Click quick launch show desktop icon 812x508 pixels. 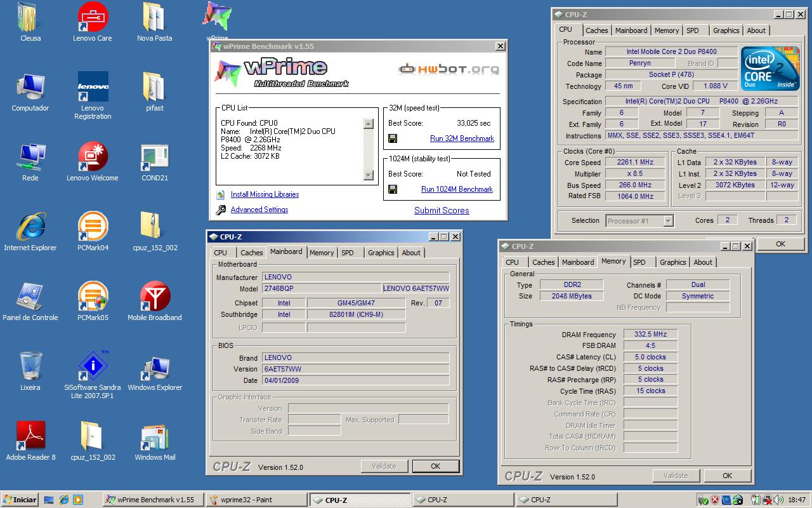[x=49, y=500]
